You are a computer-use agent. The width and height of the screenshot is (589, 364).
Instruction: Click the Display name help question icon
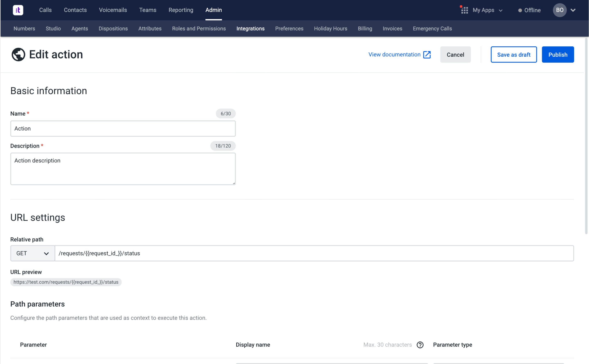point(420,345)
